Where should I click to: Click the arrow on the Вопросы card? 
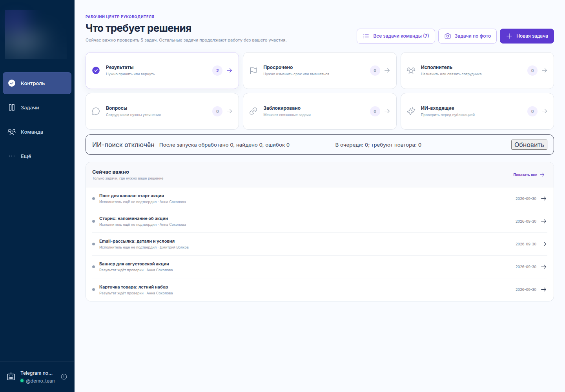(230, 111)
